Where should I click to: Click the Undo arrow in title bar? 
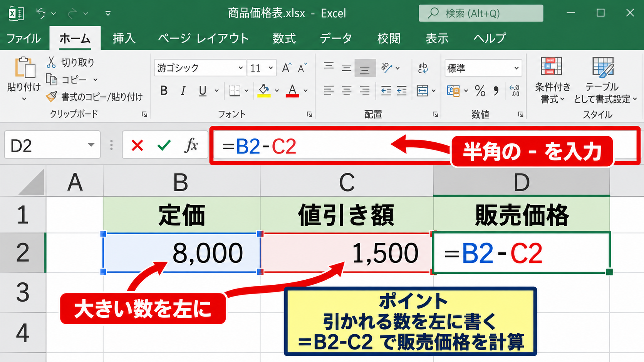pos(40,13)
